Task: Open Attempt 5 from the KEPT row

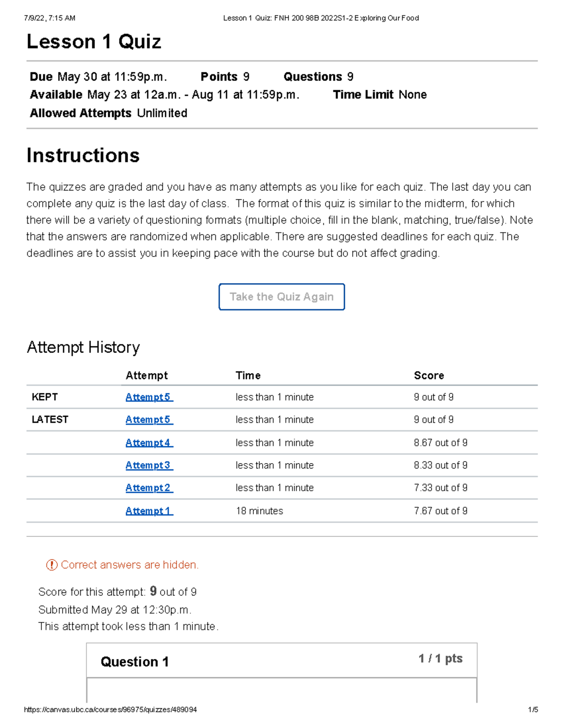Action: coord(148,397)
